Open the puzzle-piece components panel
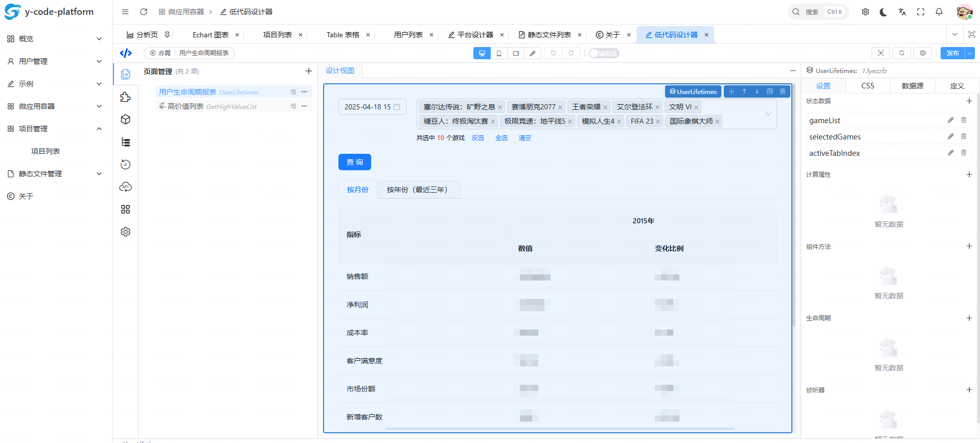 coord(125,97)
